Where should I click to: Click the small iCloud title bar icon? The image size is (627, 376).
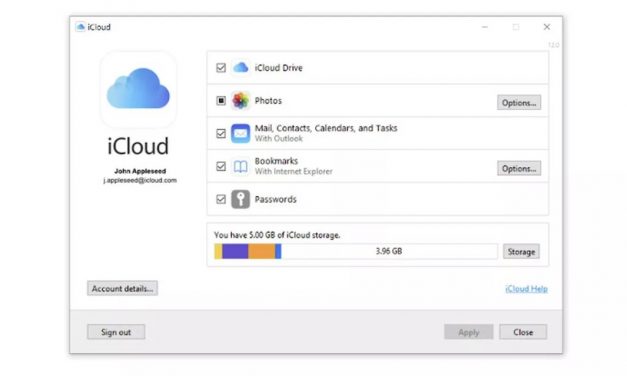coord(80,27)
